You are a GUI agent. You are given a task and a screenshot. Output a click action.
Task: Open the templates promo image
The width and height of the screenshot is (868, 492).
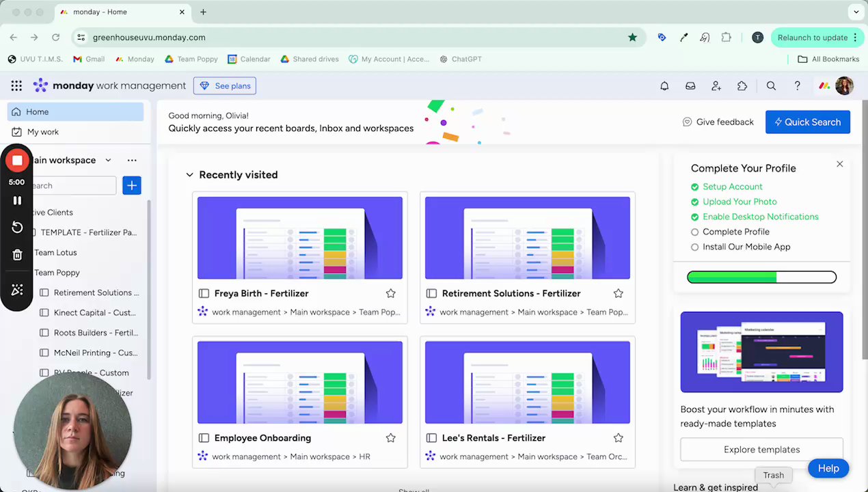pos(761,352)
